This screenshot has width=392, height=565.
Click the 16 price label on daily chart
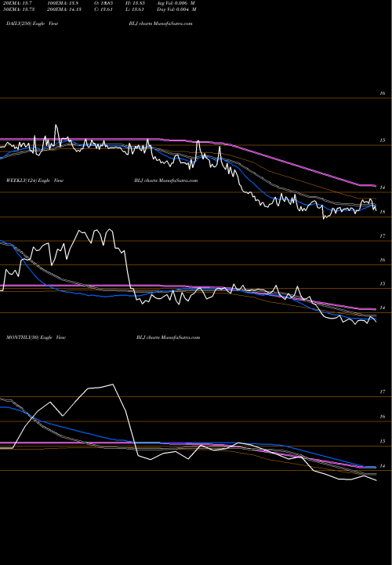(x=383, y=93)
